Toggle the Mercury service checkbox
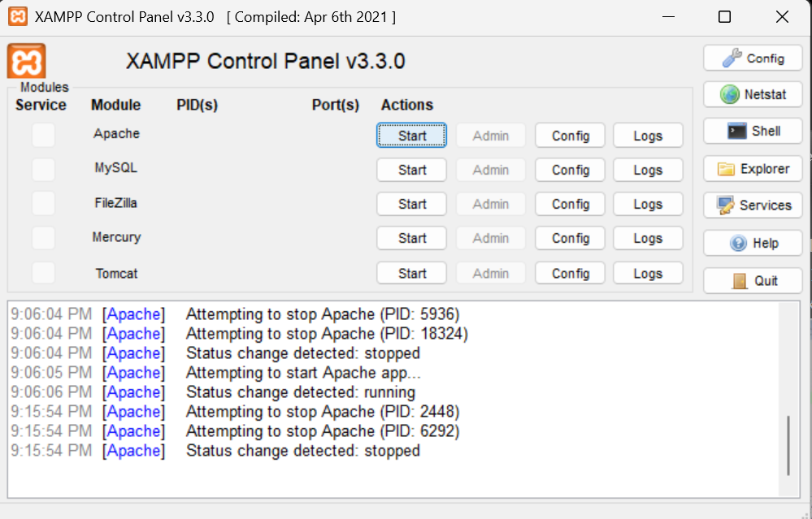812x519 pixels. pyautogui.click(x=44, y=238)
